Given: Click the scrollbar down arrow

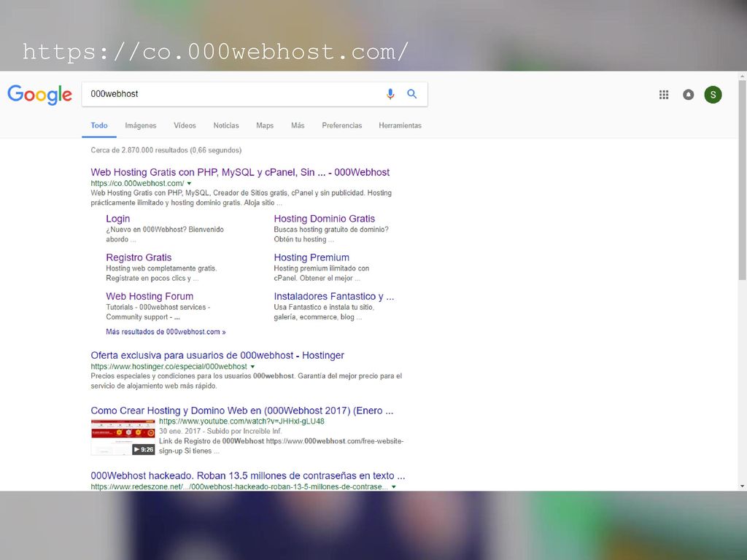Looking at the screenshot, I should [x=742, y=486].
